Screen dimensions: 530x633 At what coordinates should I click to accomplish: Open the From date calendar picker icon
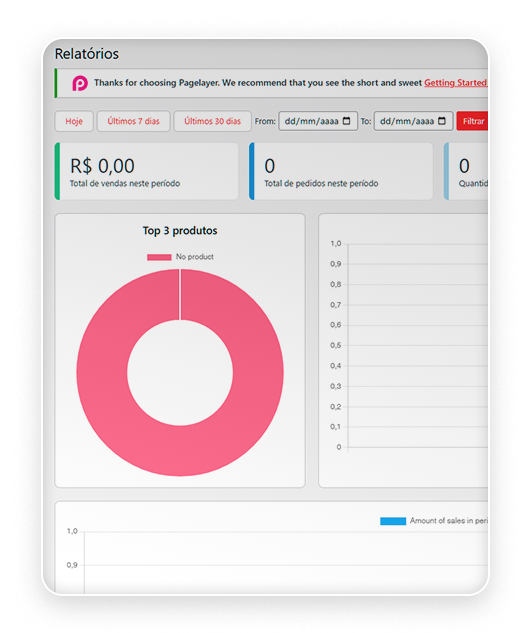tap(346, 121)
